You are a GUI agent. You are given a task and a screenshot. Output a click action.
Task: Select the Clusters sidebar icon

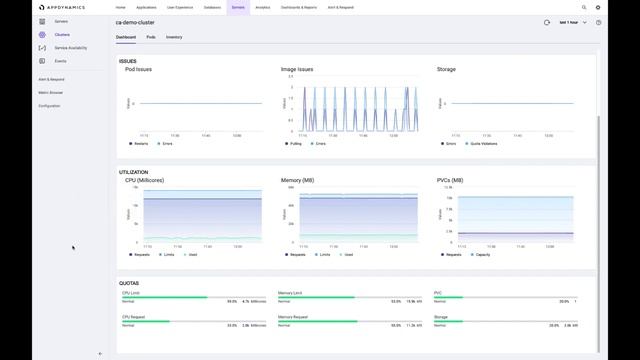click(42, 35)
